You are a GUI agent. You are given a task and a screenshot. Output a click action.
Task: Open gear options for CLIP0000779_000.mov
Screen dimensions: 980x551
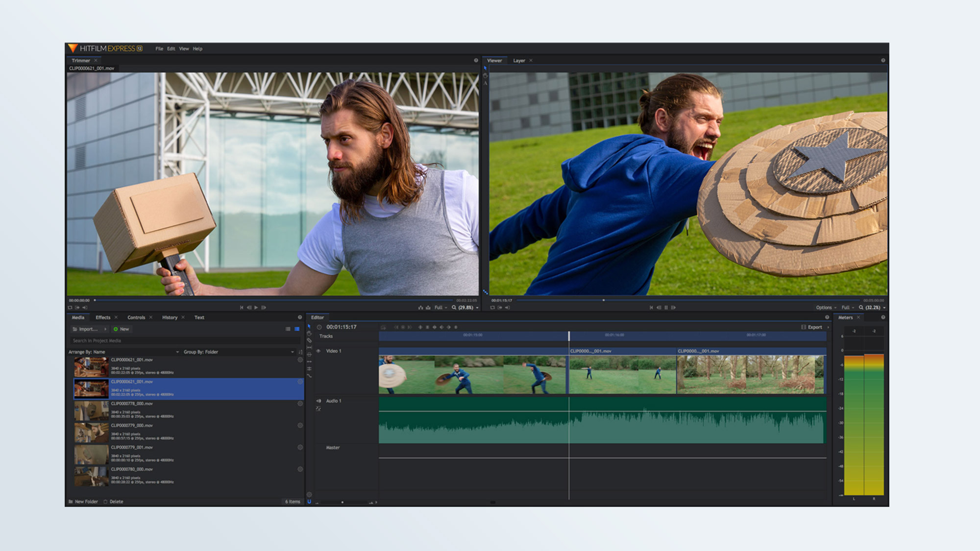tap(300, 426)
